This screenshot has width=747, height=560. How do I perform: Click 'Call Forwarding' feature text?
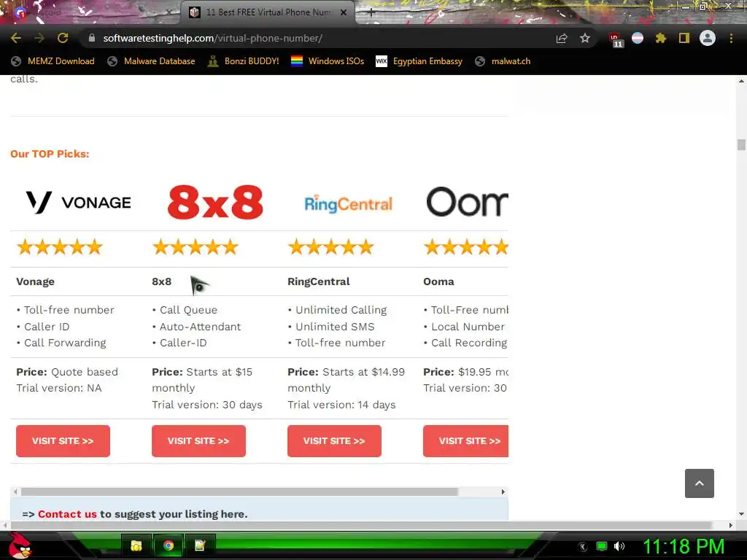pos(65,343)
